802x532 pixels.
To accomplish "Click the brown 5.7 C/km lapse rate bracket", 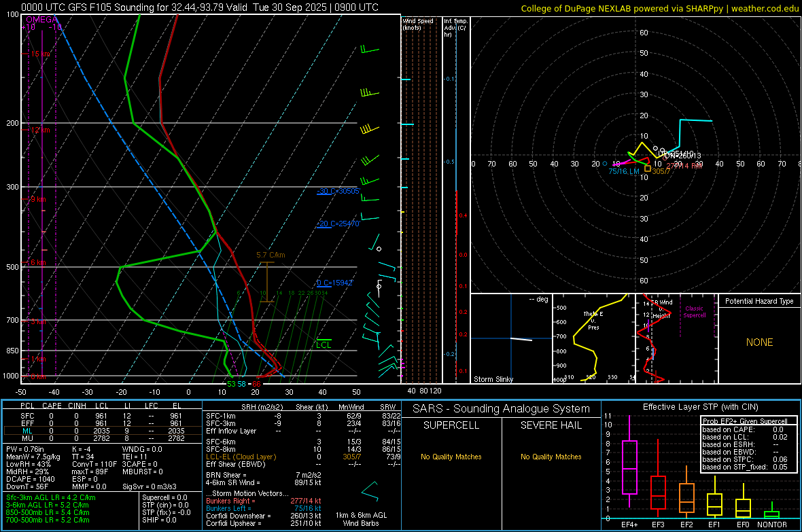I will 267,282.
